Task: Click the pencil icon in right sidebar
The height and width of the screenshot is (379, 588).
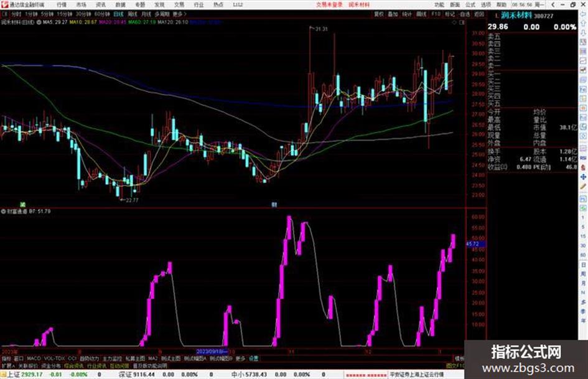Action: point(583,187)
